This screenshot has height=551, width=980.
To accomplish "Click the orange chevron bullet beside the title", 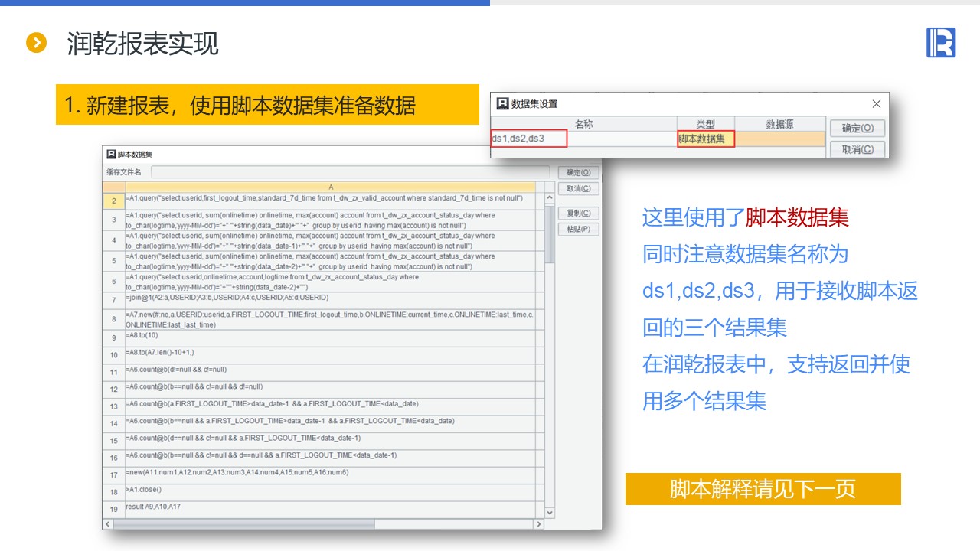I will (x=36, y=43).
